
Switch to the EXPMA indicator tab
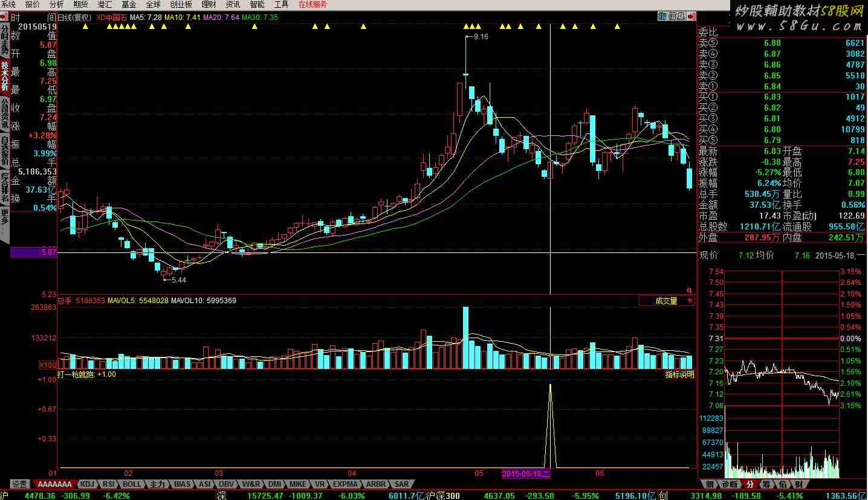coord(345,484)
